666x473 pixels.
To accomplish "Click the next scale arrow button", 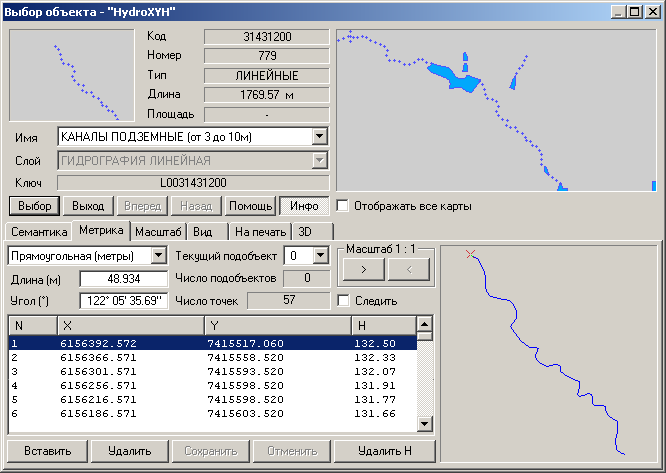I will [x=363, y=269].
